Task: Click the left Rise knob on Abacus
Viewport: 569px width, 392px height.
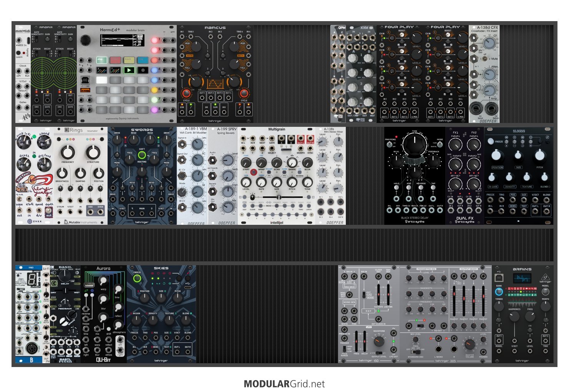Action: pyautogui.click(x=196, y=47)
